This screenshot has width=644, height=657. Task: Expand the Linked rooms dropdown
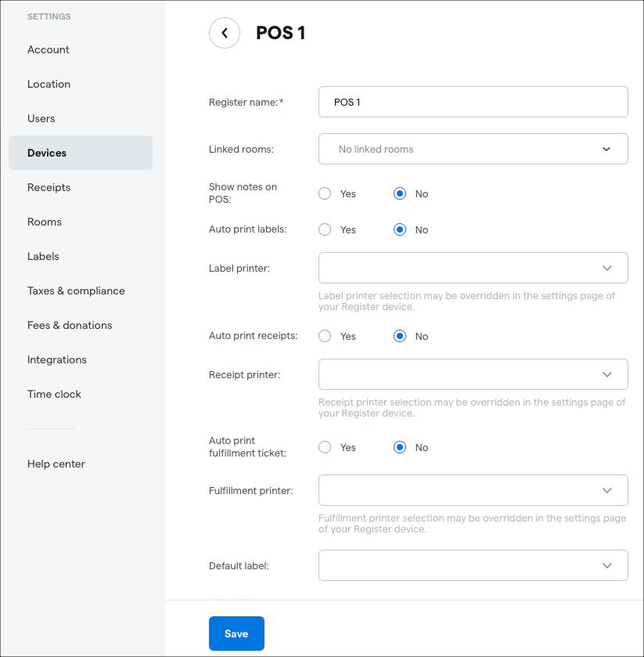pos(473,149)
